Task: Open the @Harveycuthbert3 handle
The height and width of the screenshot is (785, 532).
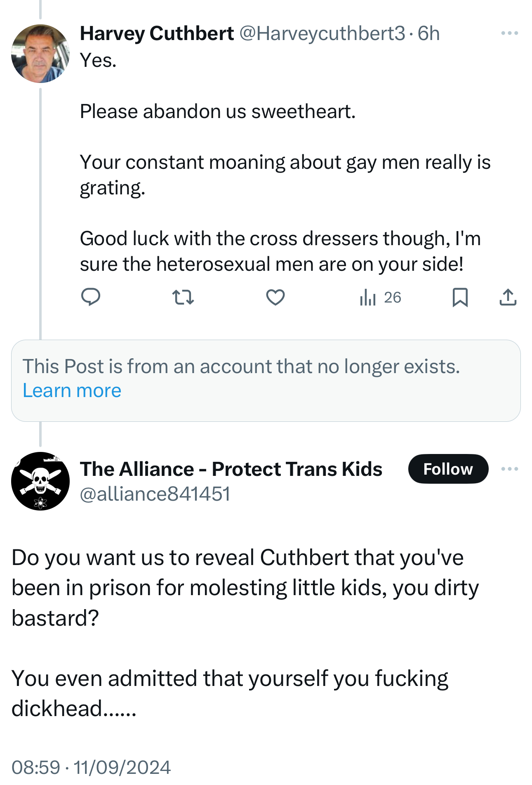Action: (x=322, y=33)
